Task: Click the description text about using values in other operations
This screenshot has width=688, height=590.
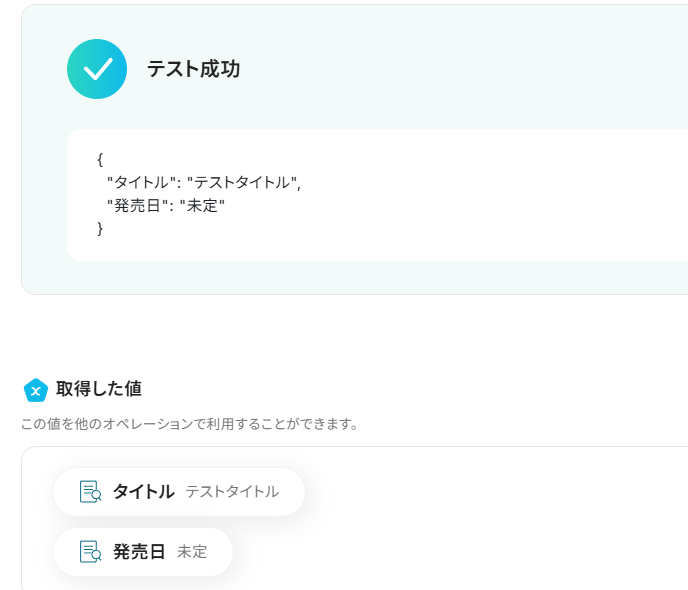Action: tap(189, 424)
